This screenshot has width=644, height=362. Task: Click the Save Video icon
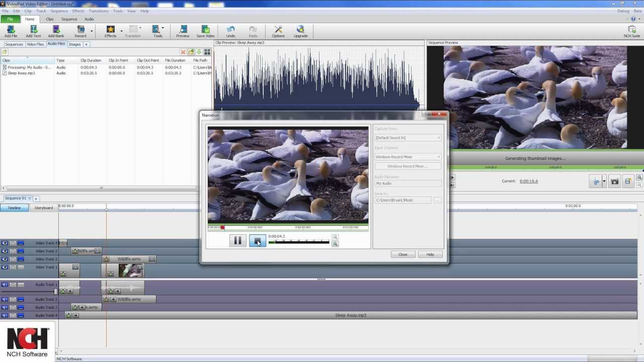pyautogui.click(x=205, y=32)
